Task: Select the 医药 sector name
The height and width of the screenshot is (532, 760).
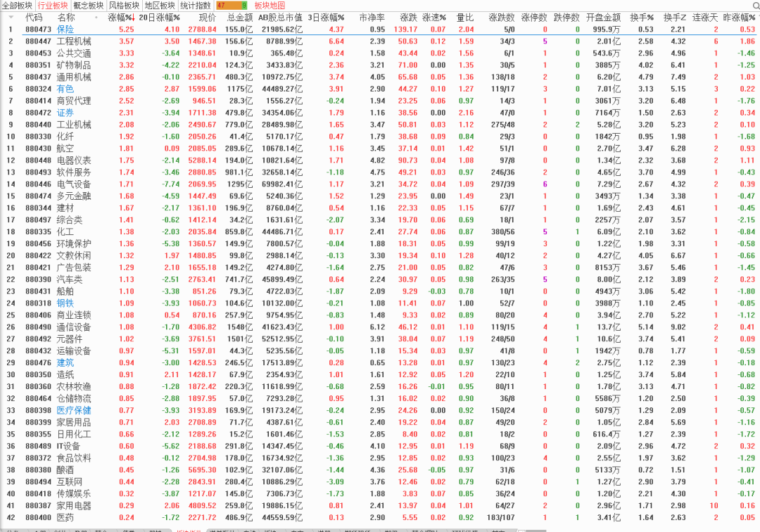Action: tap(65, 517)
